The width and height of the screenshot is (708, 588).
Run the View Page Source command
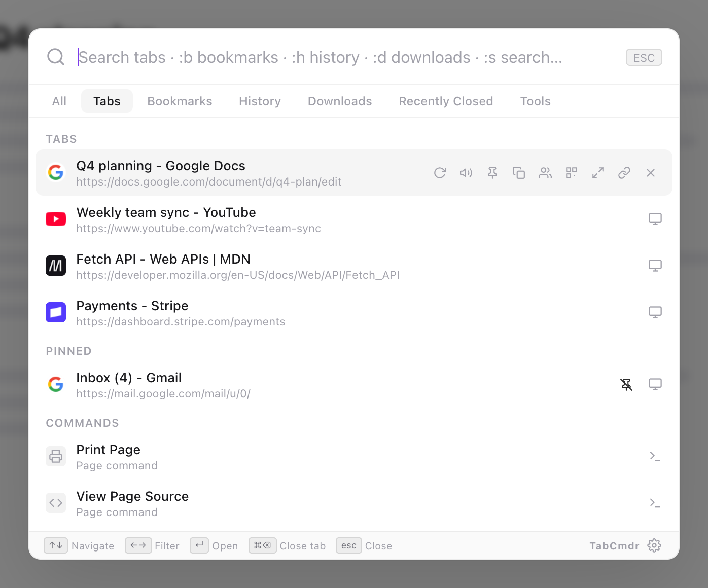point(354,503)
